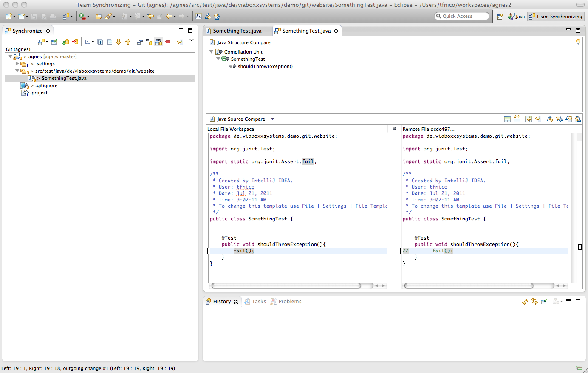This screenshot has width=588, height=373.
Task: Click Next Difference in compare toolbar
Action: [x=550, y=119]
